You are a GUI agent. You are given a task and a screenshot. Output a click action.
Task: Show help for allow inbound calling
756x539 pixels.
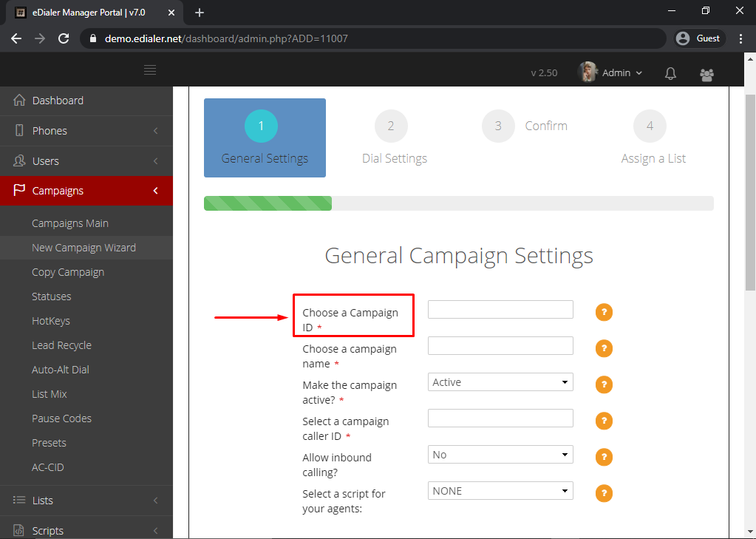click(x=604, y=457)
